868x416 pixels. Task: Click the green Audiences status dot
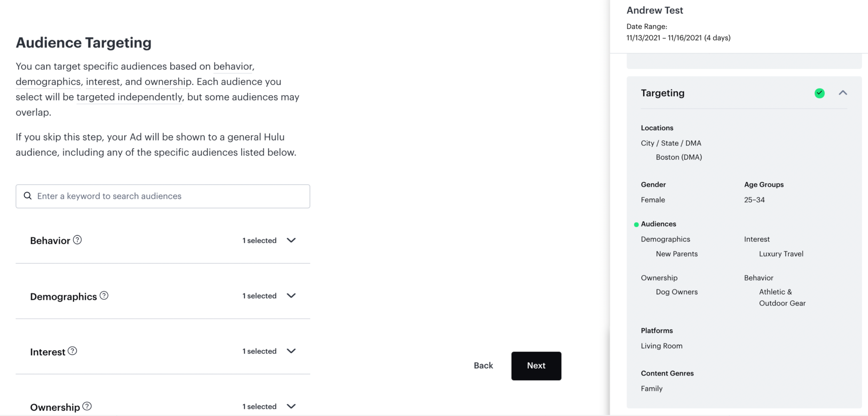coord(636,225)
